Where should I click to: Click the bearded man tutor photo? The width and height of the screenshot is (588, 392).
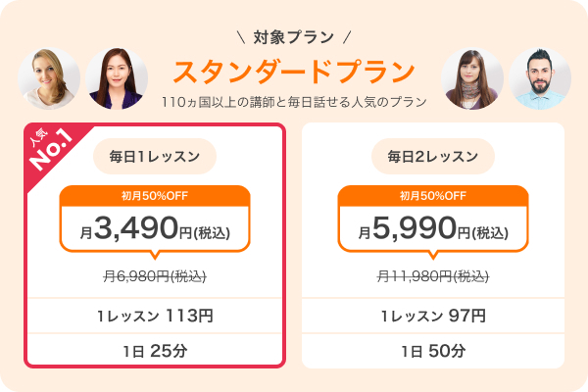click(540, 78)
